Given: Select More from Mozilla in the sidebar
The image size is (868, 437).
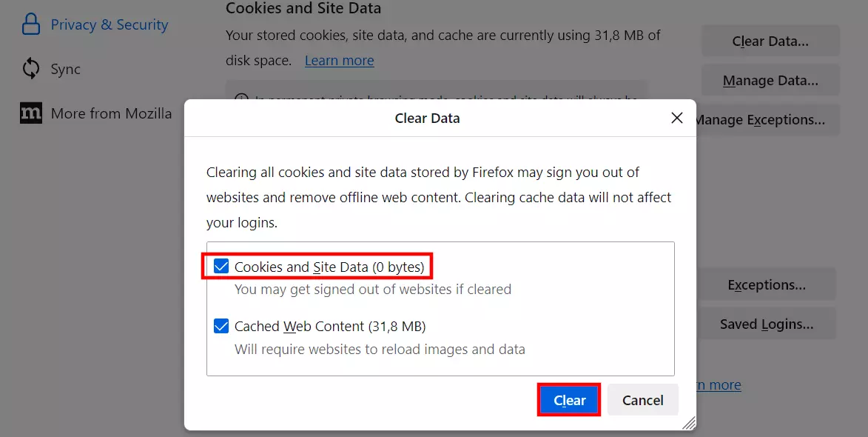Looking at the screenshot, I should tap(111, 113).
